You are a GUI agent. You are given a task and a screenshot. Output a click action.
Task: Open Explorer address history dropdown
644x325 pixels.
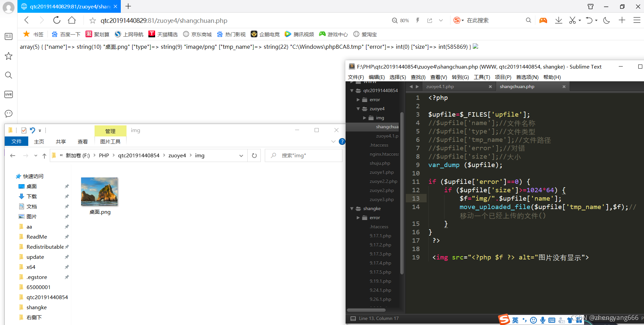pyautogui.click(x=241, y=156)
